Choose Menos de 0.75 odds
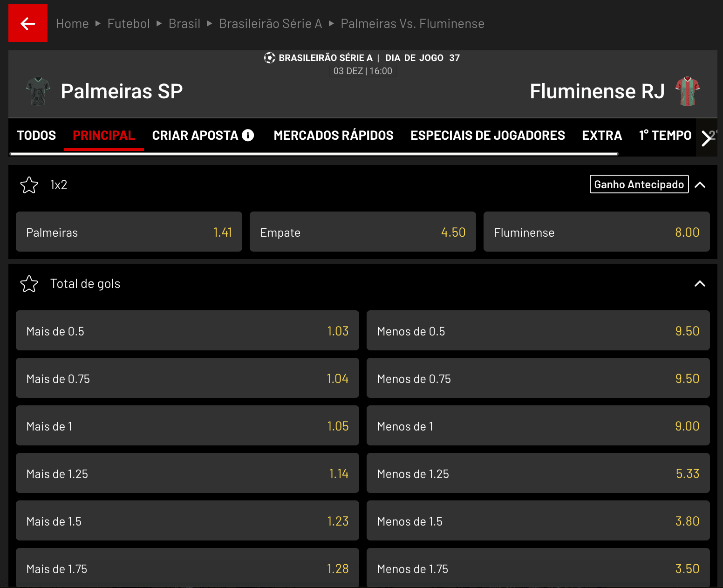The image size is (723, 588). (x=538, y=378)
